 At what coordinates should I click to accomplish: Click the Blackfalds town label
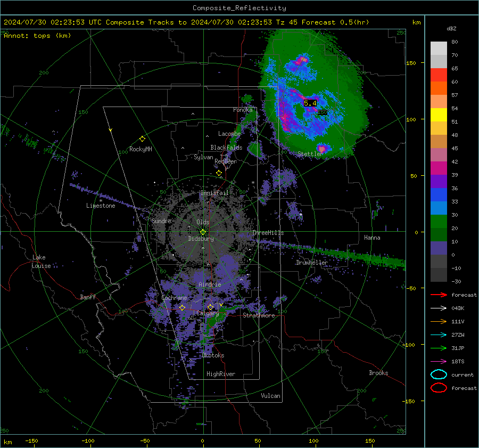pos(226,148)
